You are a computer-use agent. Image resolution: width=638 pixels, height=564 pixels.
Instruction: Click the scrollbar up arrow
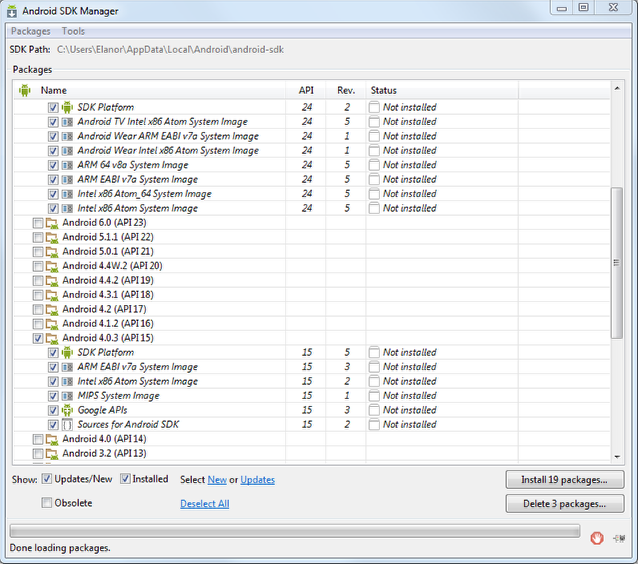617,88
